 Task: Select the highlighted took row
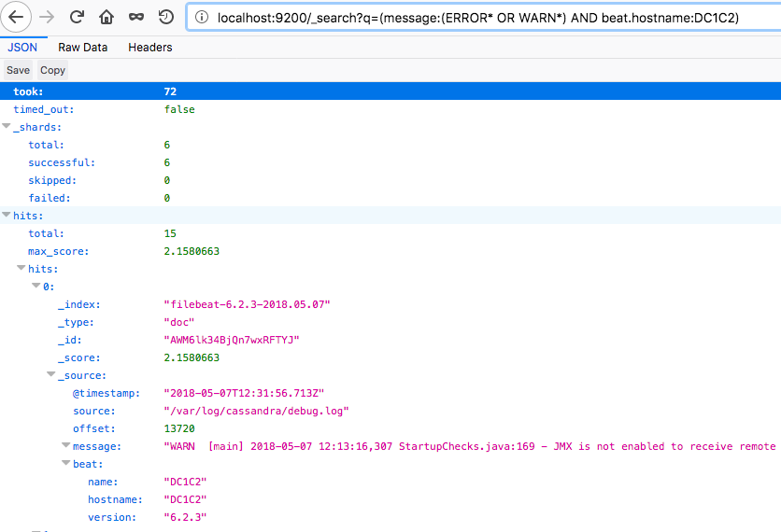(x=390, y=91)
